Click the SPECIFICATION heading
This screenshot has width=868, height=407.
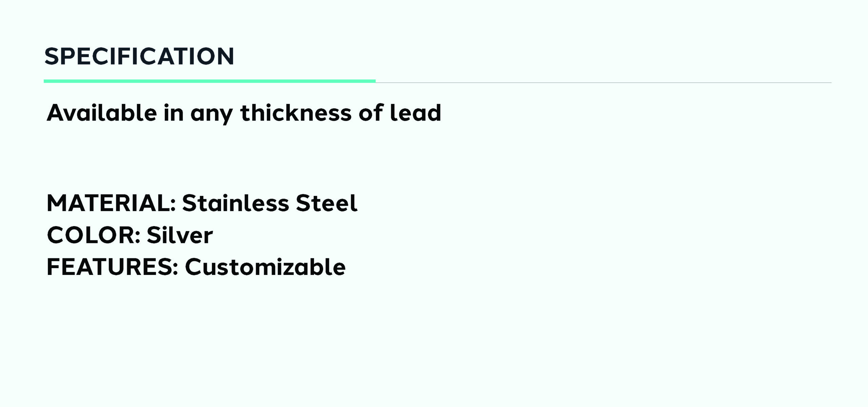coord(139,56)
